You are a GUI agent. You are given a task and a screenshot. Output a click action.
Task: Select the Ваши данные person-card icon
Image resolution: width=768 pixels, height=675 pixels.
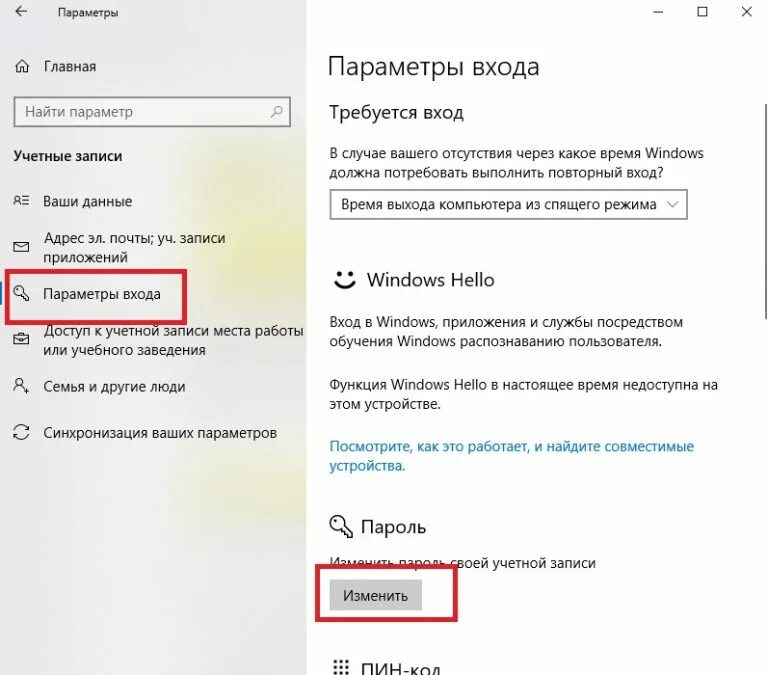pyautogui.click(x=21, y=201)
